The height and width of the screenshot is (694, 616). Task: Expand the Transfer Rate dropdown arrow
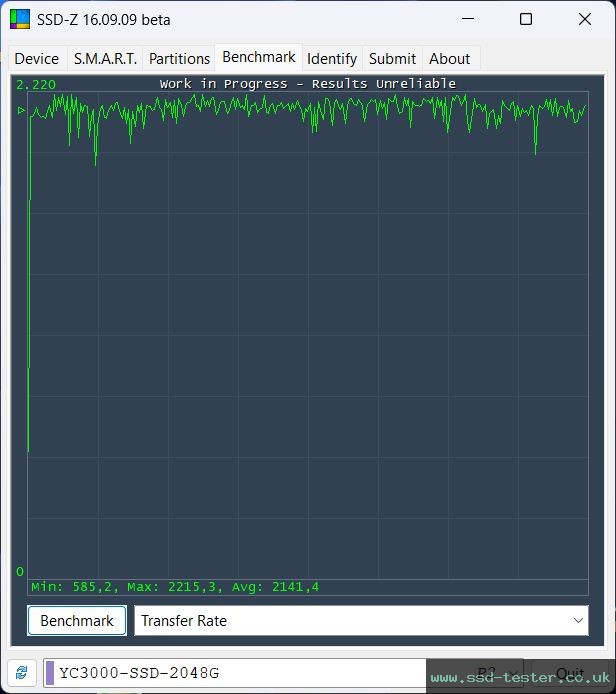[578, 621]
